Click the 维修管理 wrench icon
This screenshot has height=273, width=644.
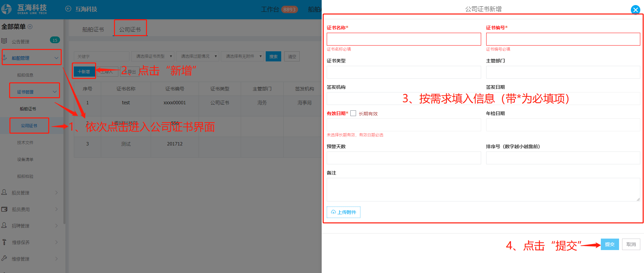click(4, 258)
